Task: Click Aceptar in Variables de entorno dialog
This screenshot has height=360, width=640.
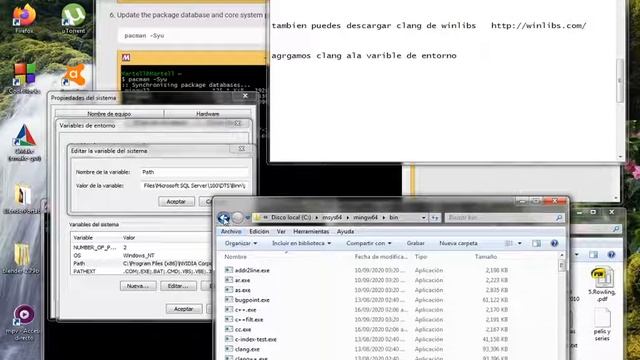Action: point(184,309)
